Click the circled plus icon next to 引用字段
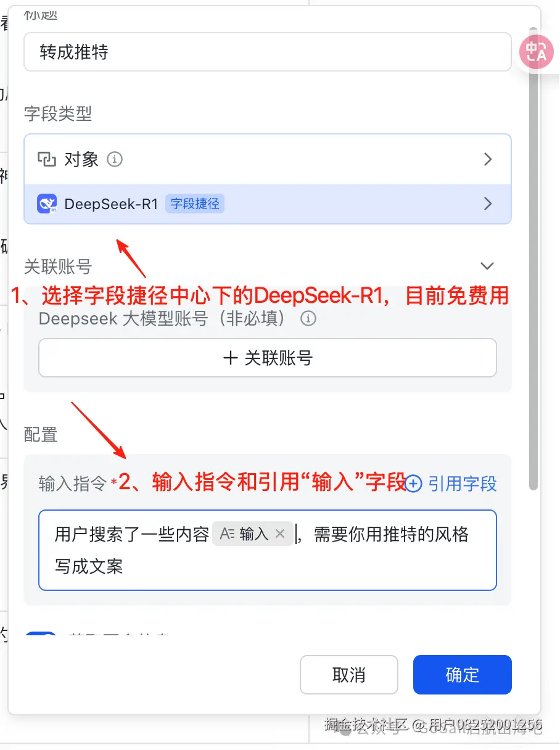560x750 pixels. (413, 484)
